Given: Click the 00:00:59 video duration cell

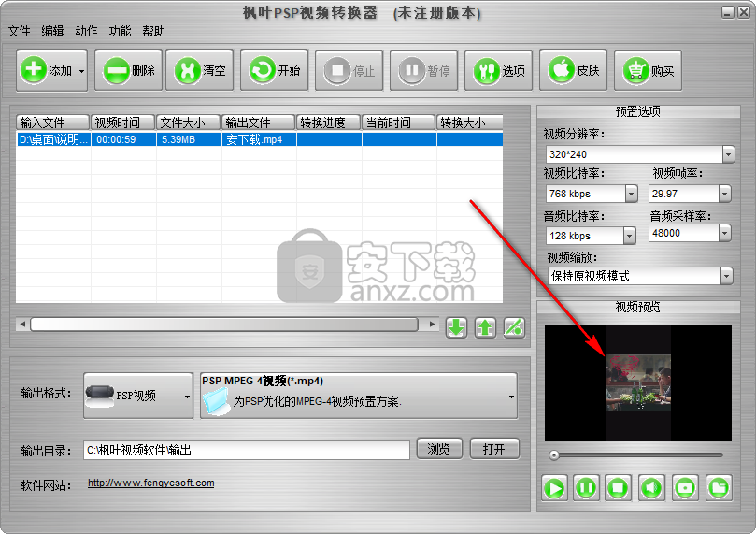Looking at the screenshot, I should 123,139.
